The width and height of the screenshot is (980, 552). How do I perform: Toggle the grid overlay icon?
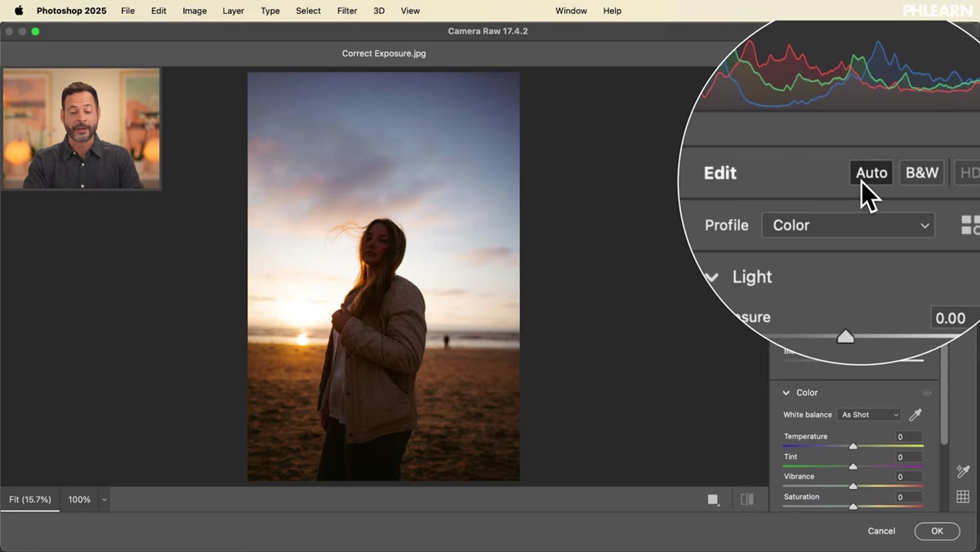pos(963,496)
